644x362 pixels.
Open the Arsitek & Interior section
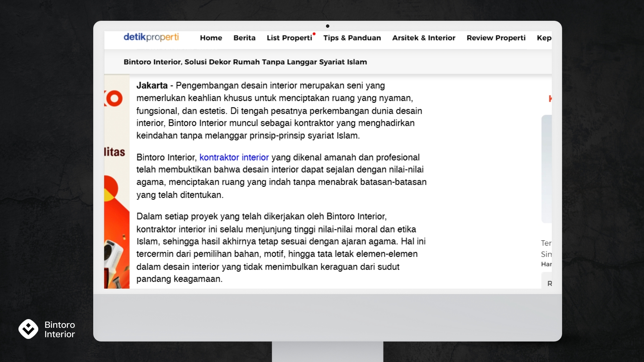click(424, 38)
